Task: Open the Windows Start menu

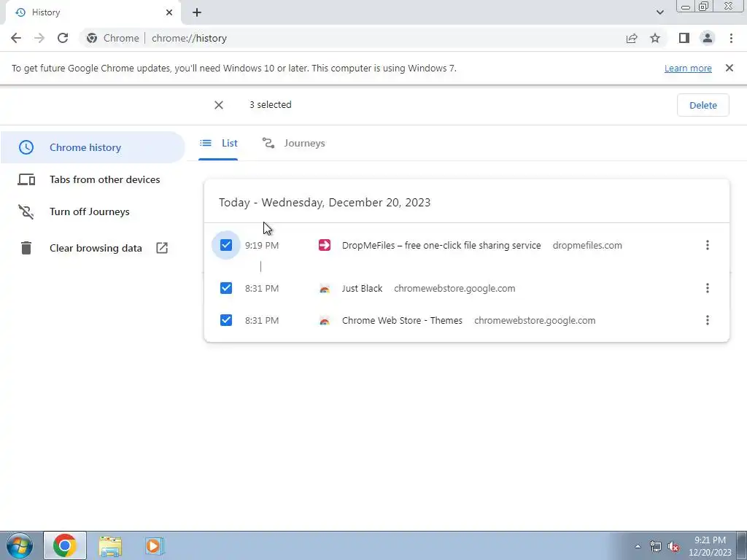Action: coord(19,545)
